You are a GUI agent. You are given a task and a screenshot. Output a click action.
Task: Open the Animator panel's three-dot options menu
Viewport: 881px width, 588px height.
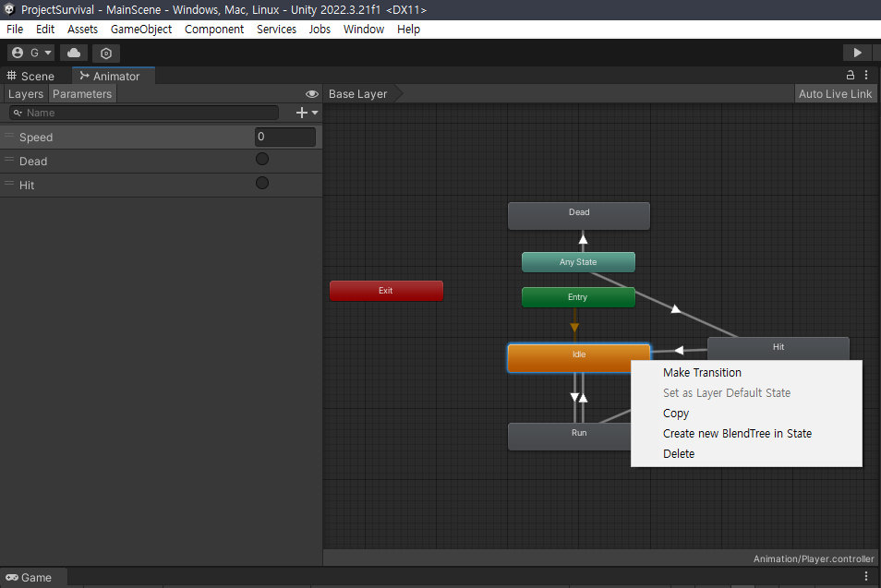(x=866, y=75)
